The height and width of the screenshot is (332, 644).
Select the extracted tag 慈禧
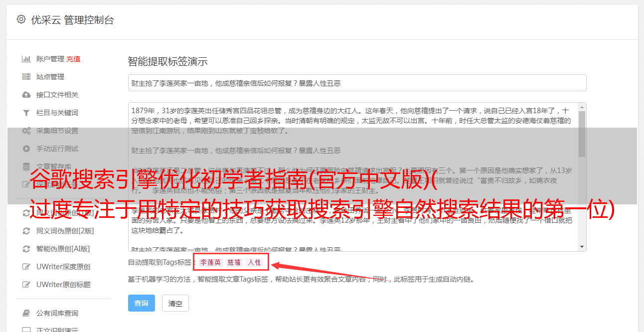[x=234, y=262]
